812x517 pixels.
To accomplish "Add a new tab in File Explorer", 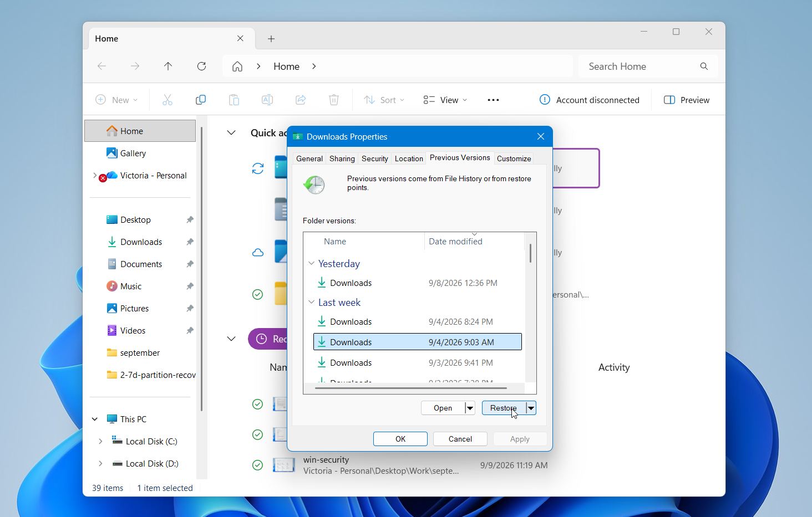I will (271, 38).
